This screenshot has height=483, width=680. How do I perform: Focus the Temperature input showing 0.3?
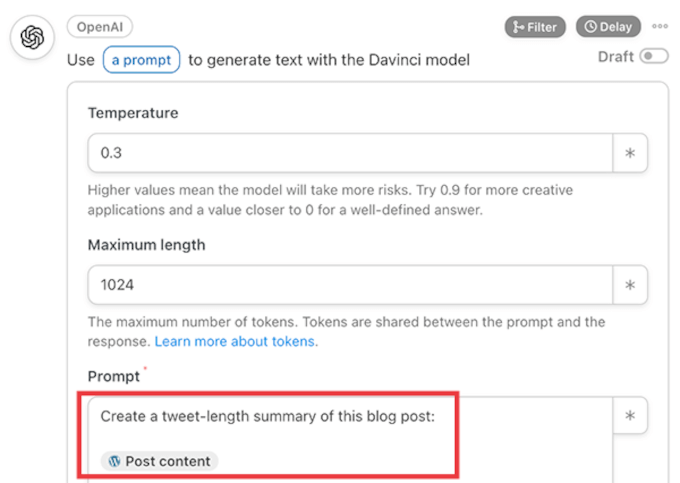pos(350,154)
